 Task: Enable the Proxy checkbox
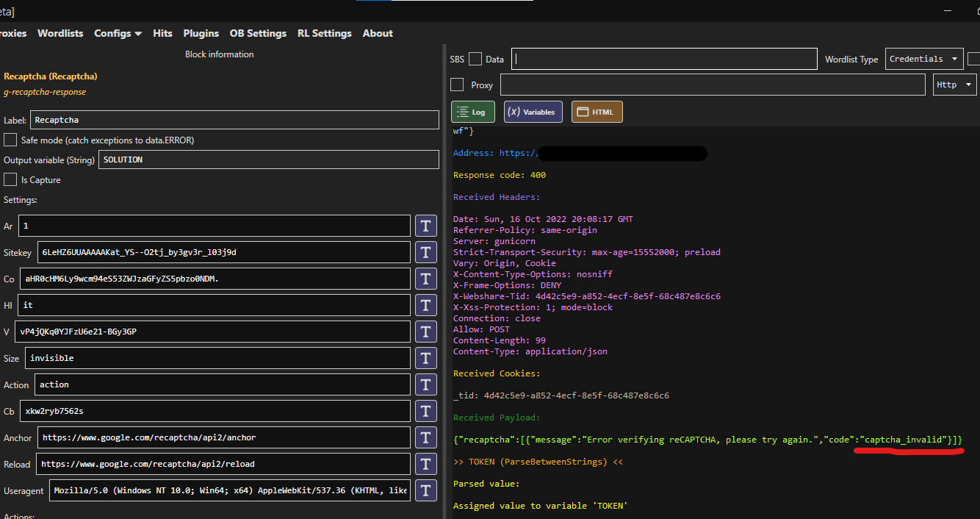[457, 85]
